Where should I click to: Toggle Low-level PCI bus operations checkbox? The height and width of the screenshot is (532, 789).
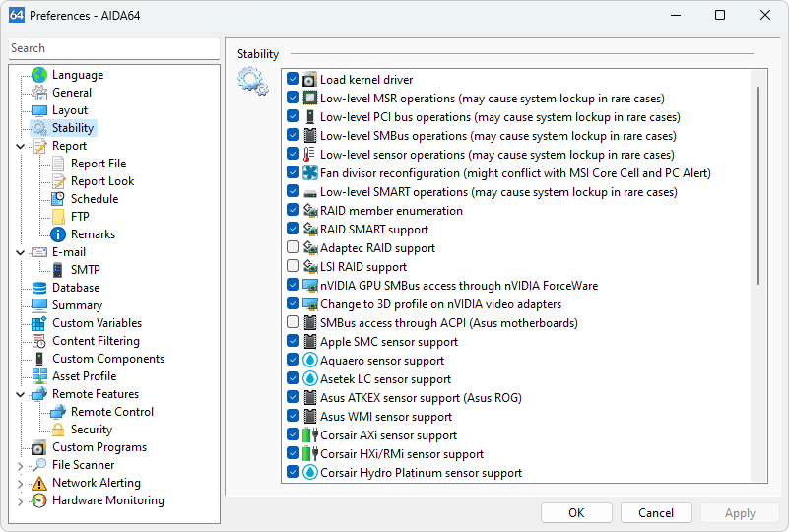[293, 116]
